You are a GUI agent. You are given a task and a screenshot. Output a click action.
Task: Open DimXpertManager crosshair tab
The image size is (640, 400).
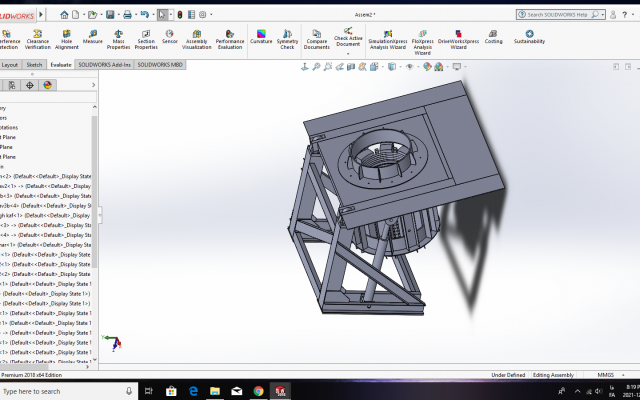pyautogui.click(x=29, y=85)
